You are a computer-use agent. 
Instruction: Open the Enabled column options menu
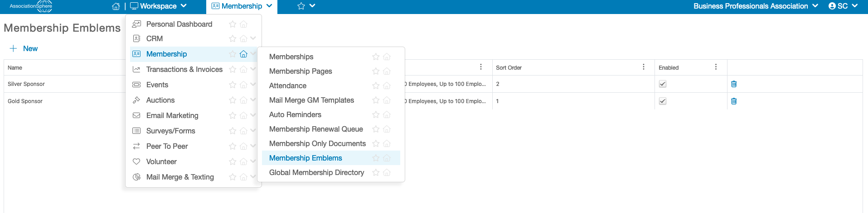[716, 67]
